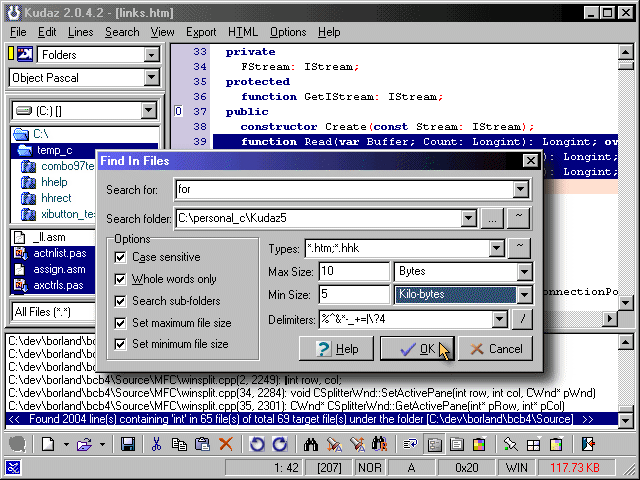Click the Redo arrow icon

pyautogui.click(x=280, y=444)
